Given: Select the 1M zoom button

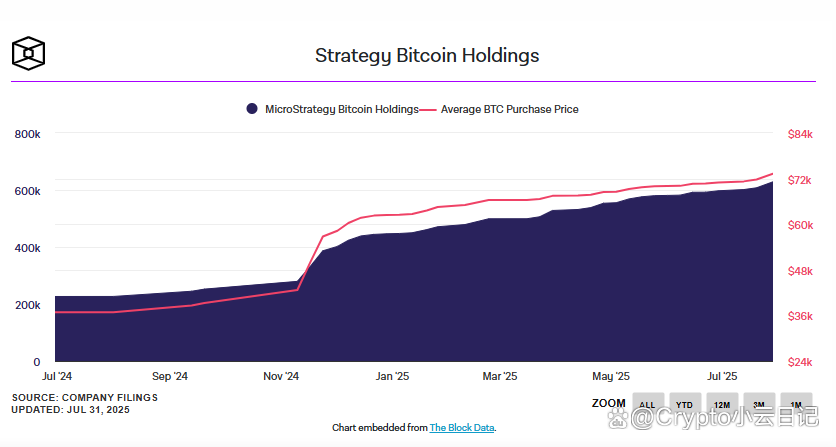Looking at the screenshot, I should (x=796, y=404).
